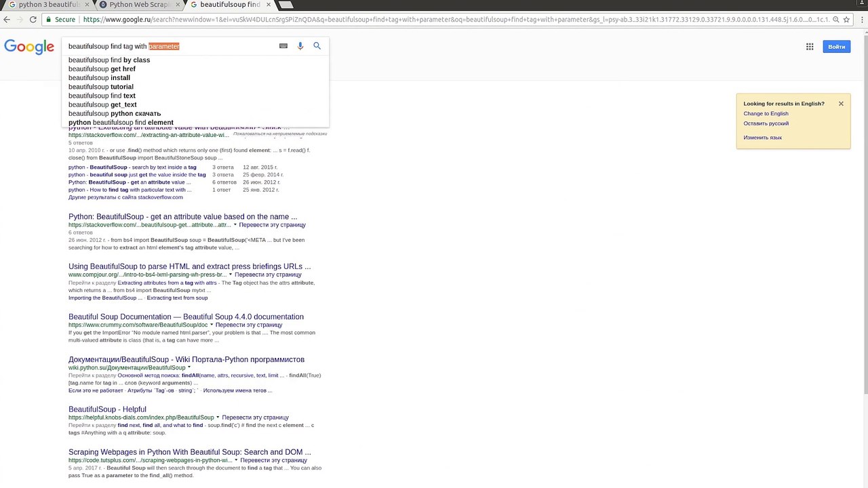Viewport: 868px width, 488px height.
Task: Open the Google apps grid
Action: pos(810,47)
